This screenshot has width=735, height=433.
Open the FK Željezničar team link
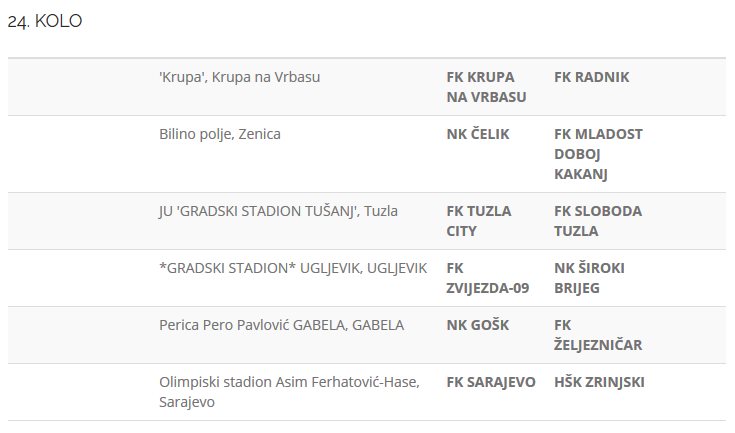598,335
